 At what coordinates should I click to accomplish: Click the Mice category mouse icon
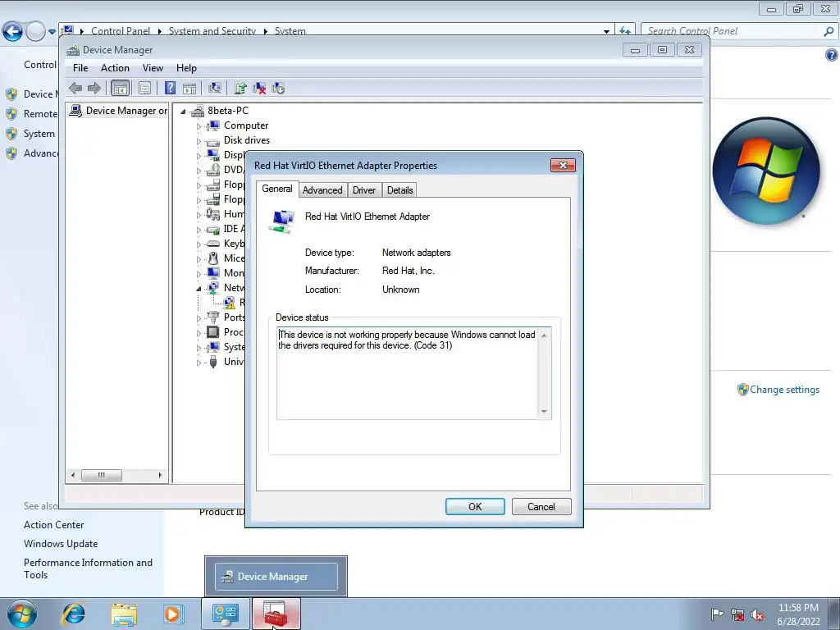(x=213, y=258)
